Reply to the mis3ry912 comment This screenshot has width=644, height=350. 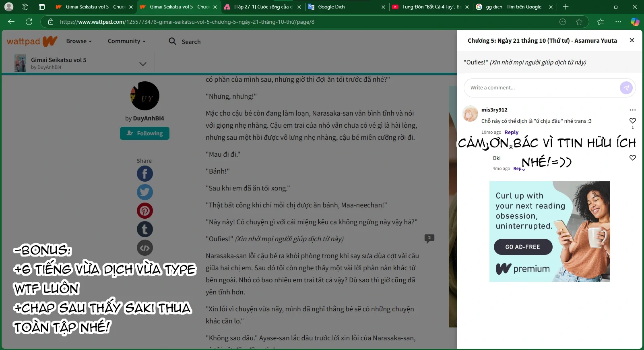(511, 132)
